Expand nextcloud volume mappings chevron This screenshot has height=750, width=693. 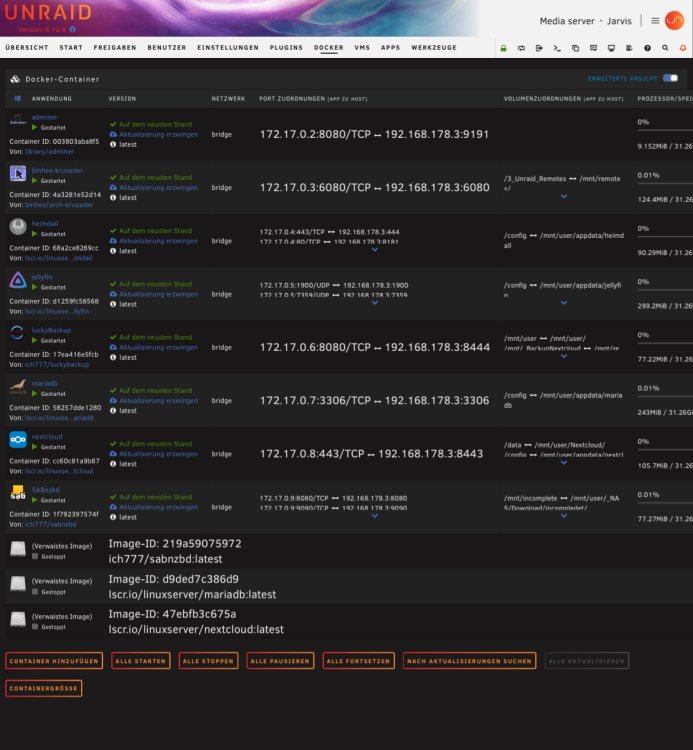click(x=564, y=463)
